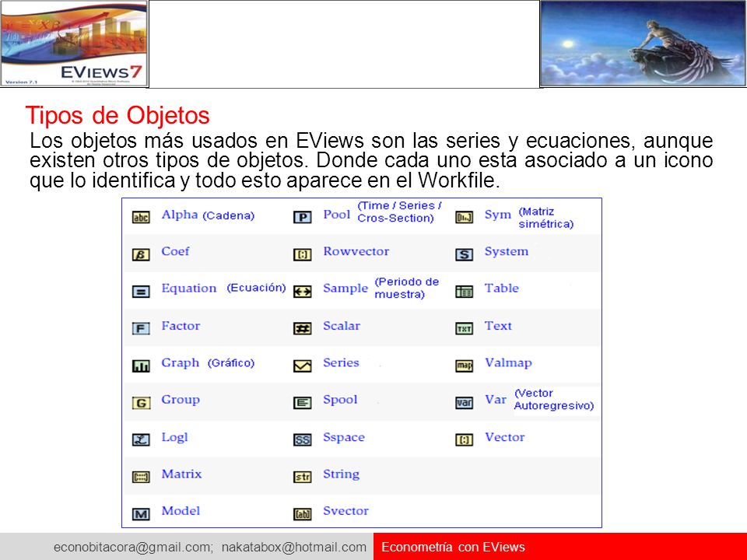747x560 pixels.
Task: Select the 'Coef' label
Action: (x=175, y=251)
